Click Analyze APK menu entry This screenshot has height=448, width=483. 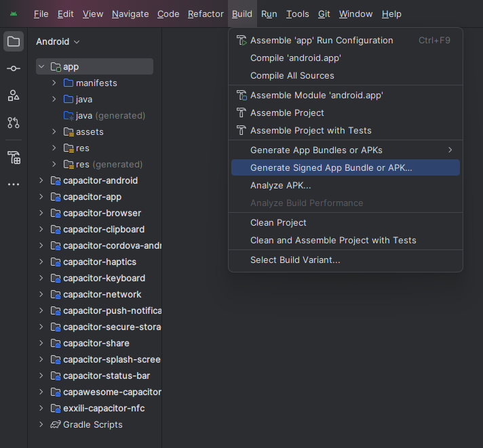[280, 185]
